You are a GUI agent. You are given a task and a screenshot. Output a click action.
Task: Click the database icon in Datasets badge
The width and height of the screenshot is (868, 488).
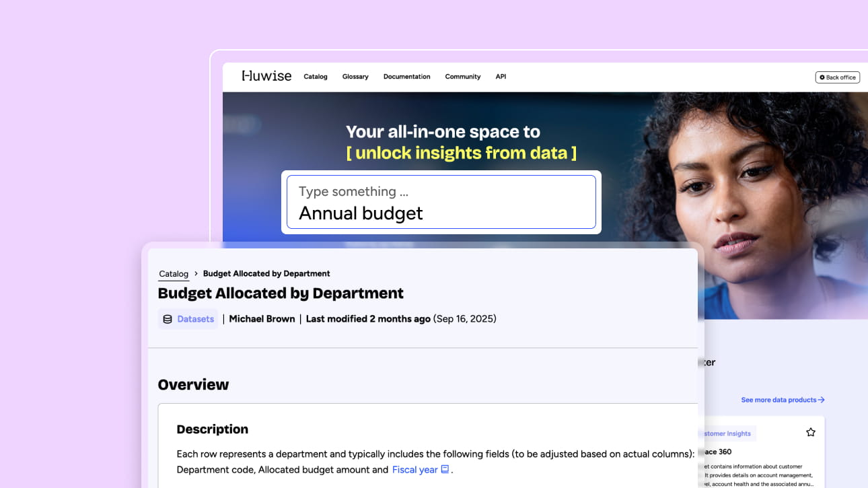pos(168,319)
